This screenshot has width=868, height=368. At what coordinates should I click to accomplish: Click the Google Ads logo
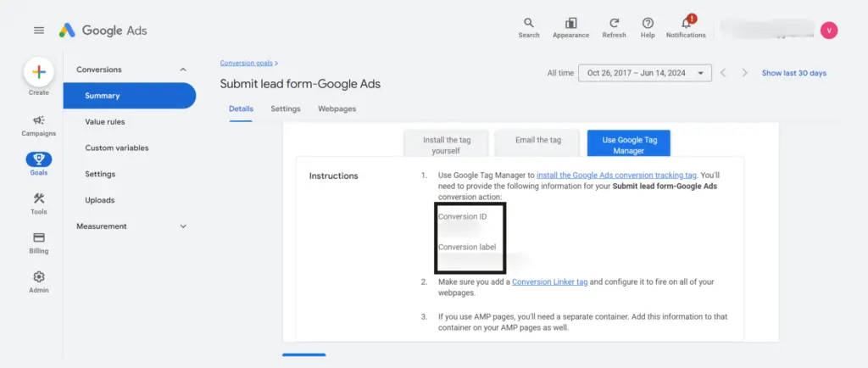[103, 31]
